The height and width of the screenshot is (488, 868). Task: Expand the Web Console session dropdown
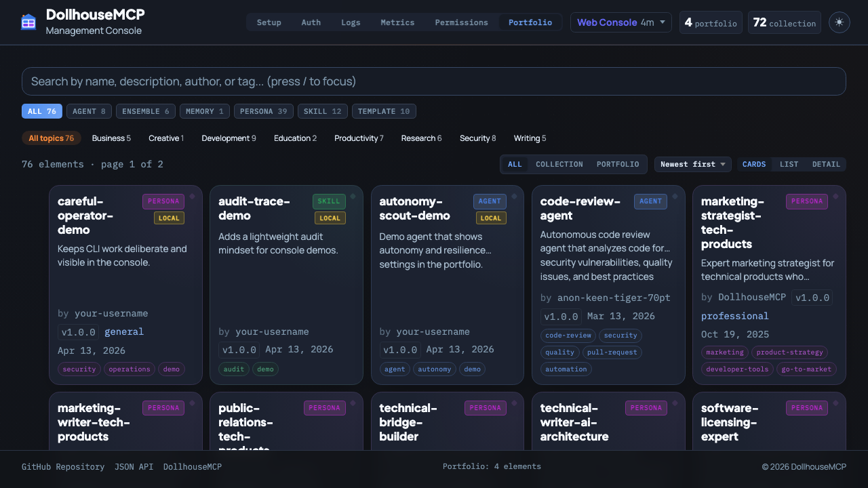621,22
